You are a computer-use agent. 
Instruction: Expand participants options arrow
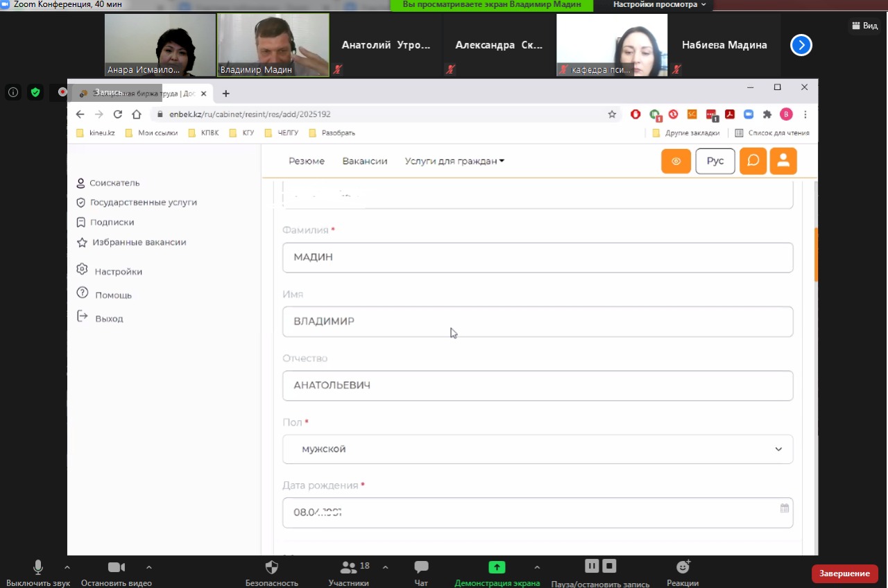pos(386,567)
